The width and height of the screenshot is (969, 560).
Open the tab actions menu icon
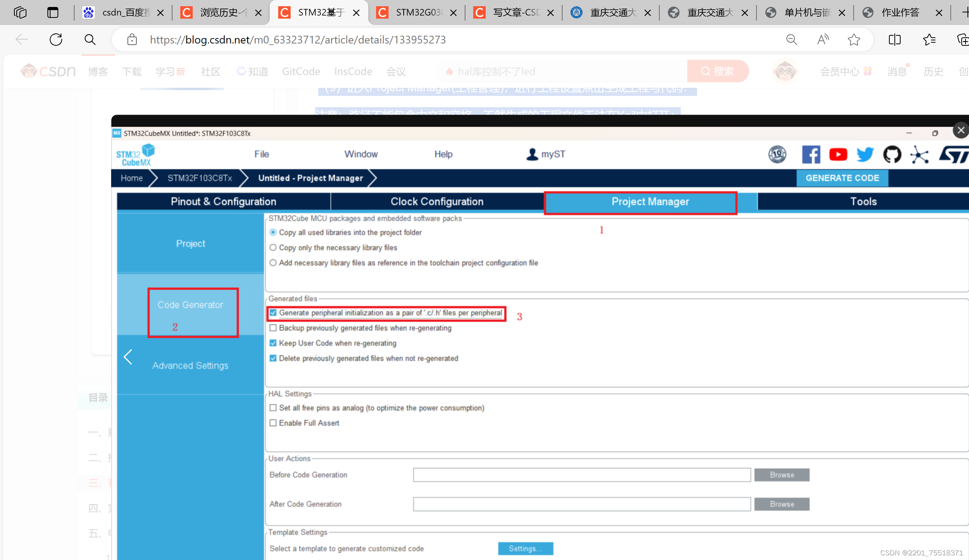pos(52,12)
